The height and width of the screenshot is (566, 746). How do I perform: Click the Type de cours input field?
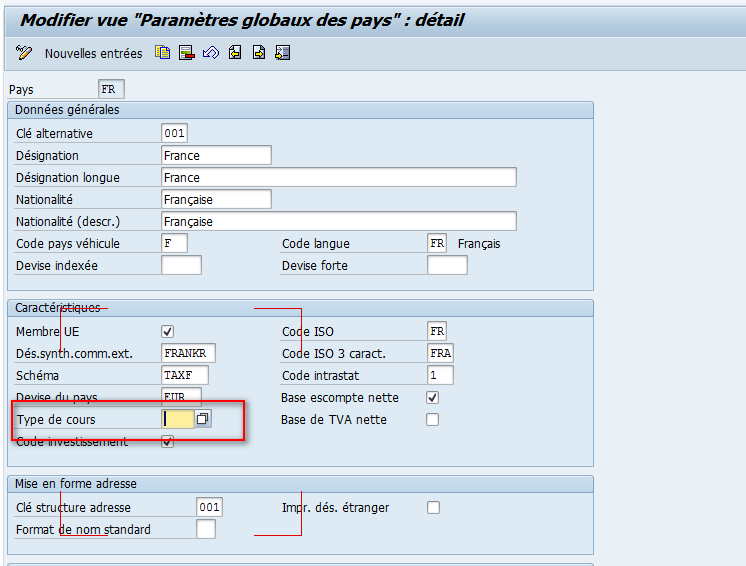[178, 419]
